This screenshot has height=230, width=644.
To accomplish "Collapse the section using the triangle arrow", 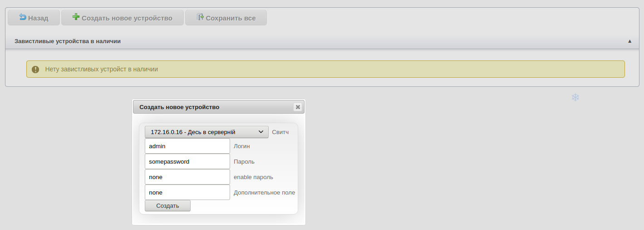I will pos(629,41).
